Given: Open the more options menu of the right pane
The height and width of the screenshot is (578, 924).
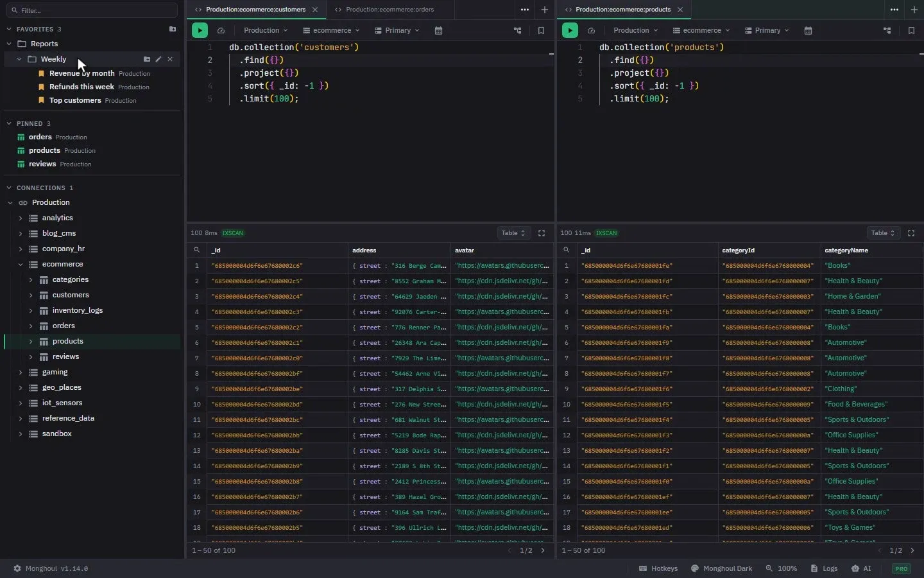Looking at the screenshot, I should pyautogui.click(x=894, y=10).
